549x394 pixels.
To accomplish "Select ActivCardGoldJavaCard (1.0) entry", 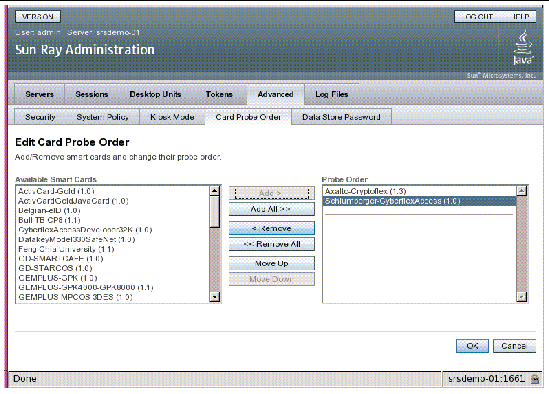I will click(x=113, y=201).
